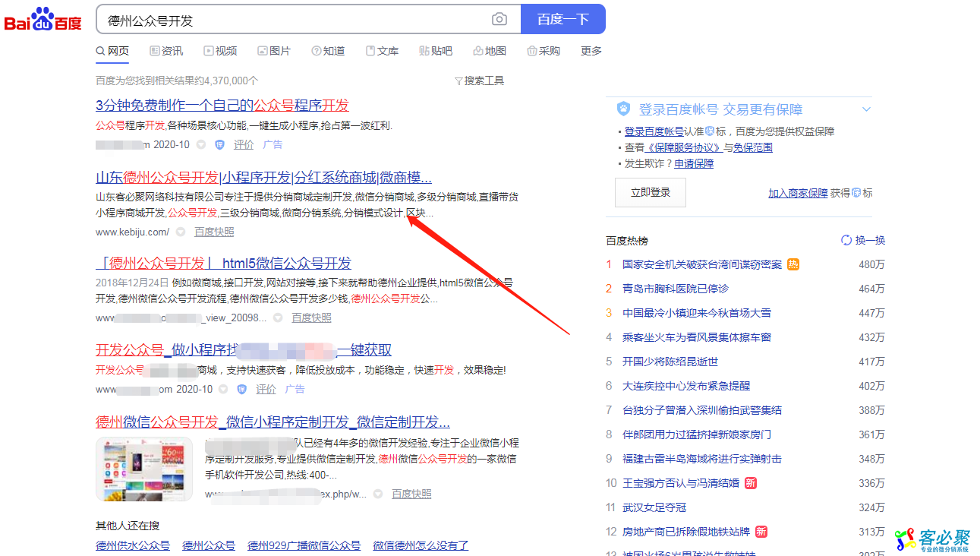This screenshot has width=980, height=556.
Task: Open the 地图 tab
Action: coord(489,51)
